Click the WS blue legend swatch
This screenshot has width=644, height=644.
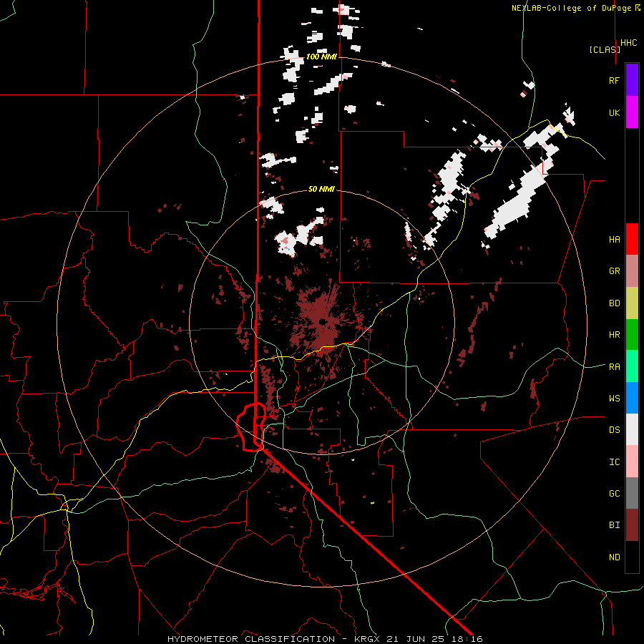click(632, 398)
